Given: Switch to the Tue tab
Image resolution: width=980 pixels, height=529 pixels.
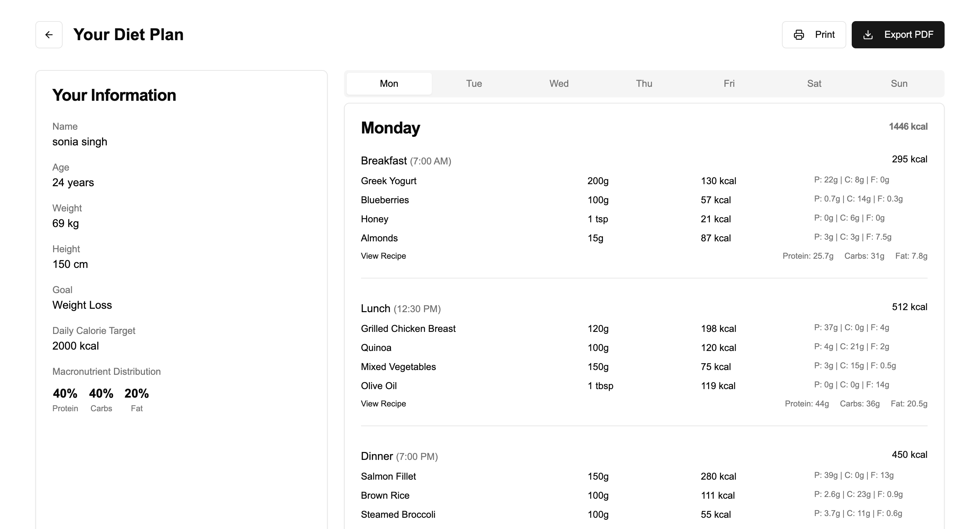Looking at the screenshot, I should (474, 83).
